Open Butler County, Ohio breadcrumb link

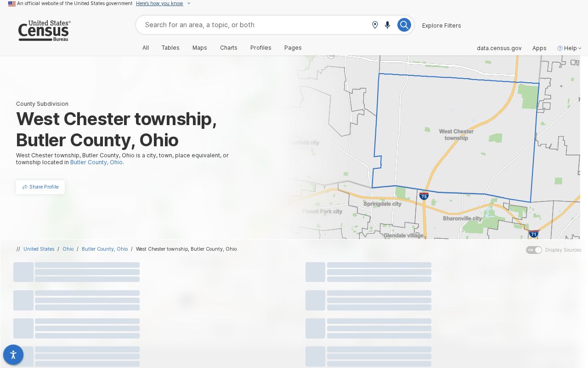[105, 249]
